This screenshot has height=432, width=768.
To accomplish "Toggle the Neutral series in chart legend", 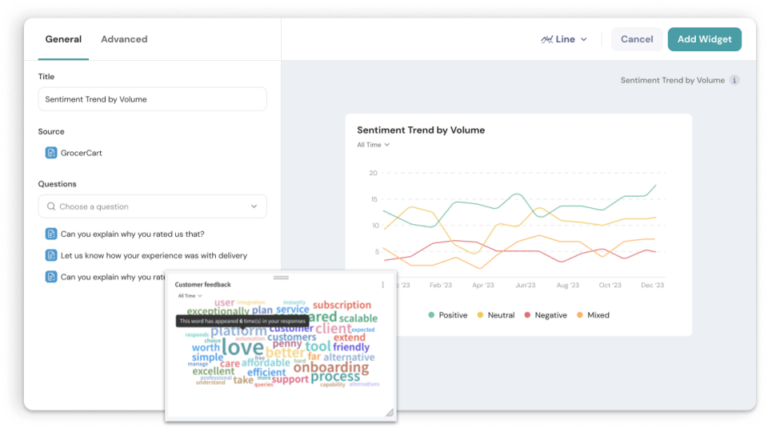I will [x=496, y=315].
